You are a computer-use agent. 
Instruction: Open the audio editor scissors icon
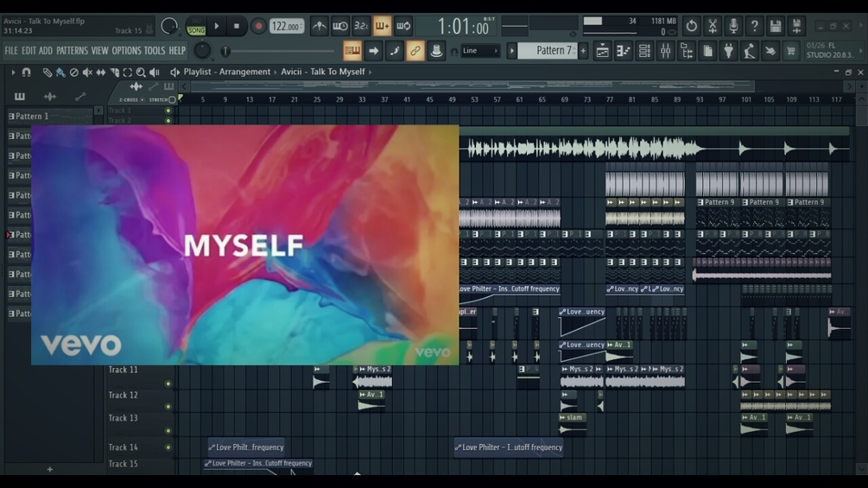[x=713, y=26]
